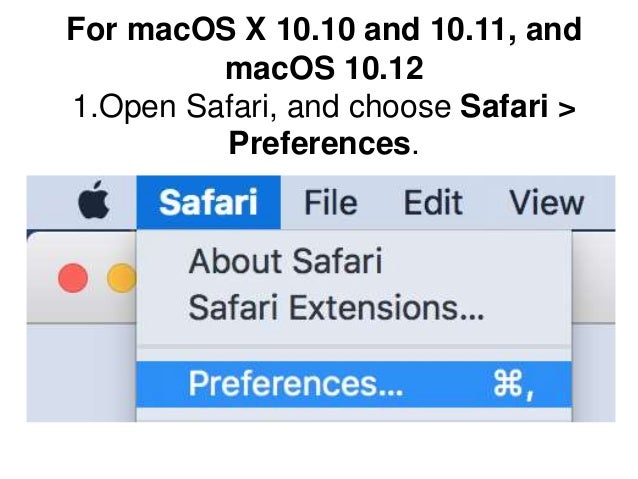Open the Safari menu in menu bar
Image resolution: width=638 pixels, height=479 pixels.
[207, 204]
